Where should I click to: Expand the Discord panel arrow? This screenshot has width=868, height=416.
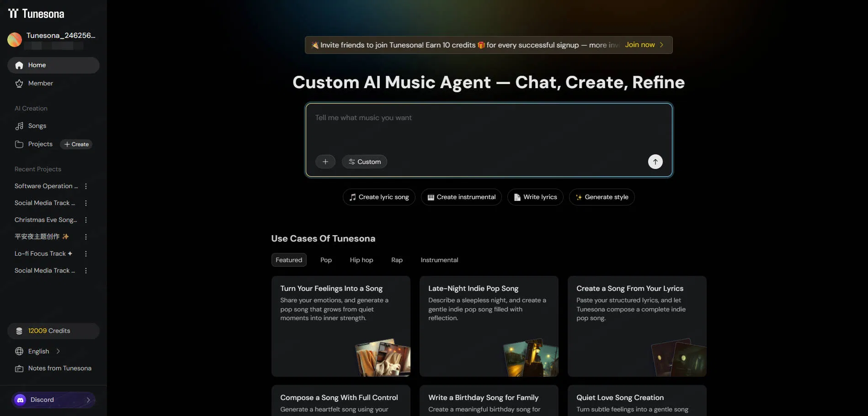click(88, 400)
